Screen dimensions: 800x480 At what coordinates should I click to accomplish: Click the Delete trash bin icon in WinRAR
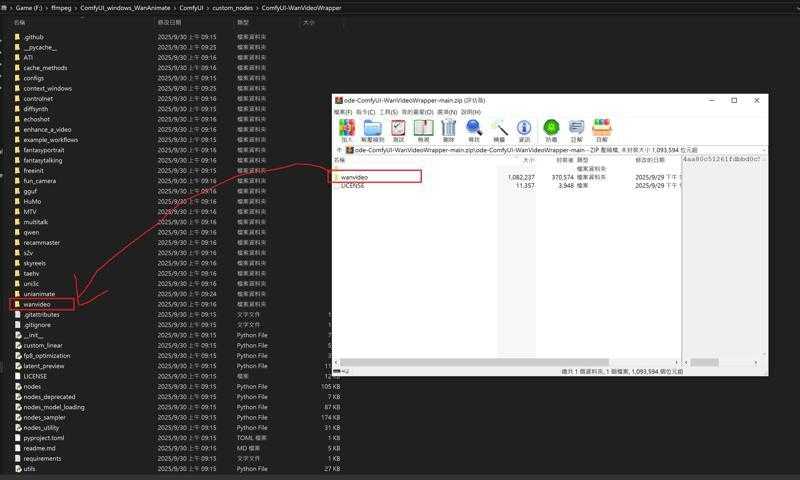pyautogui.click(x=448, y=129)
